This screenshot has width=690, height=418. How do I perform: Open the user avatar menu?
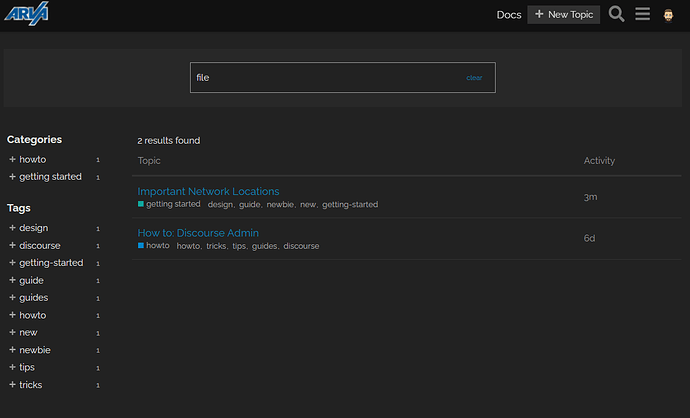[x=668, y=15]
